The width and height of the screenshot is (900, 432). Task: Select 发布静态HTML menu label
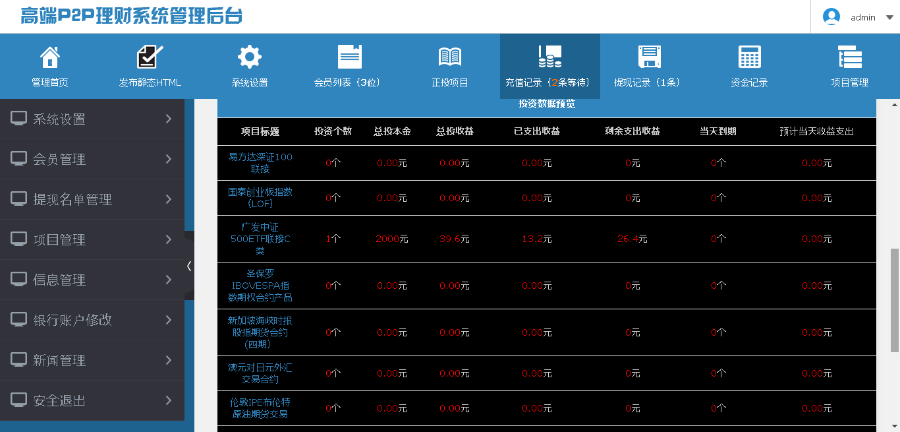150,83
